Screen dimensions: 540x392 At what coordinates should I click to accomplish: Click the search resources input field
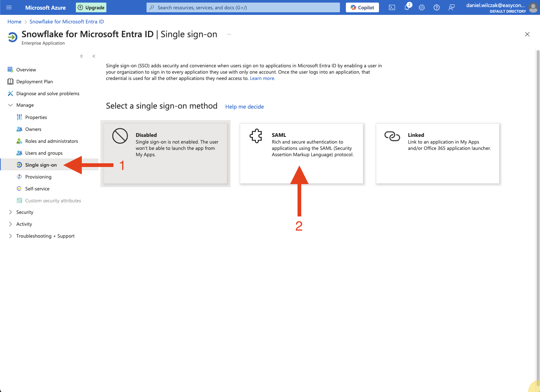pos(243,7)
